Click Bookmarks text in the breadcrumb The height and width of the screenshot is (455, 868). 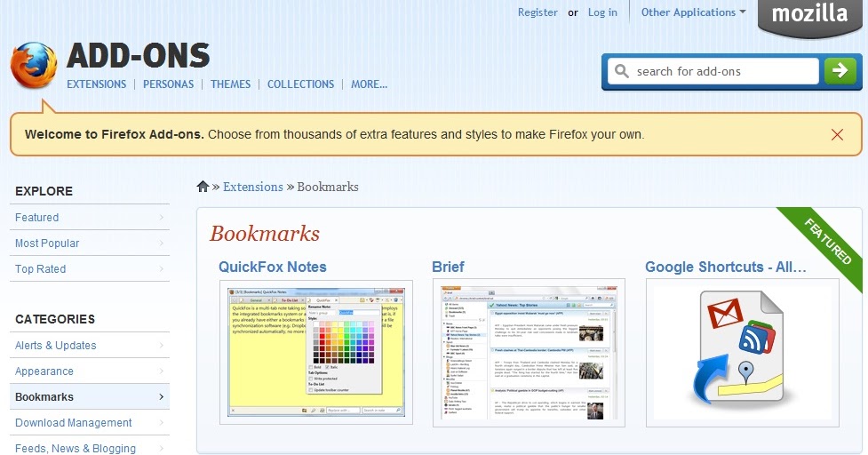328,187
